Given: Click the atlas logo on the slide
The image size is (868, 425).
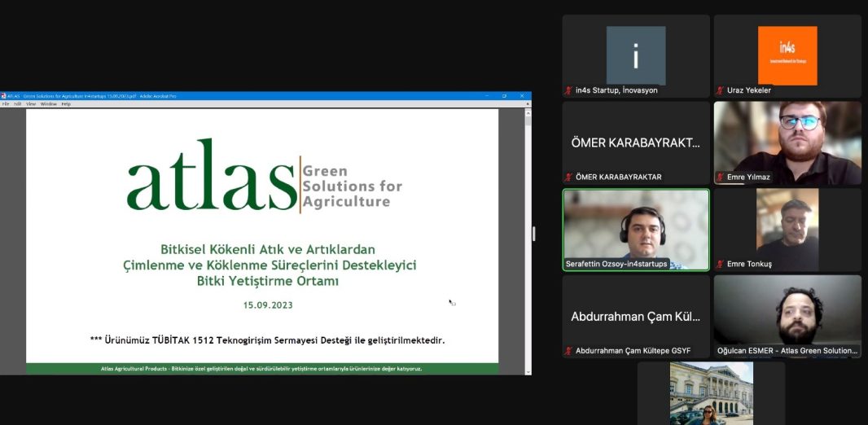Looking at the screenshot, I should tap(212, 175).
